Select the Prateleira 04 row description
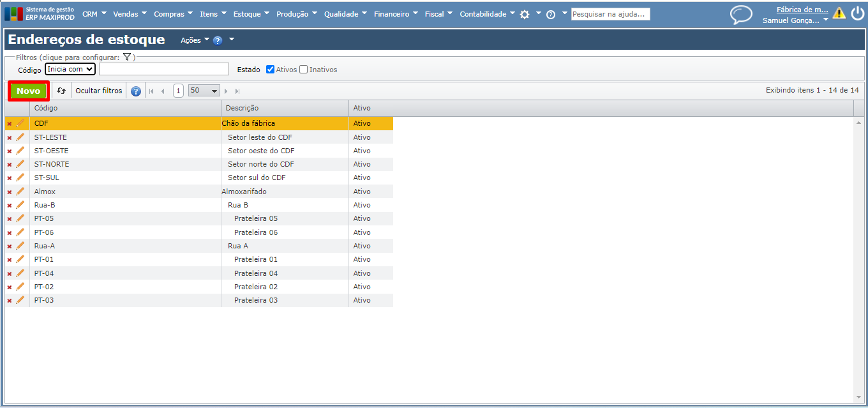Viewport: 868px width, 408px height. coord(285,273)
